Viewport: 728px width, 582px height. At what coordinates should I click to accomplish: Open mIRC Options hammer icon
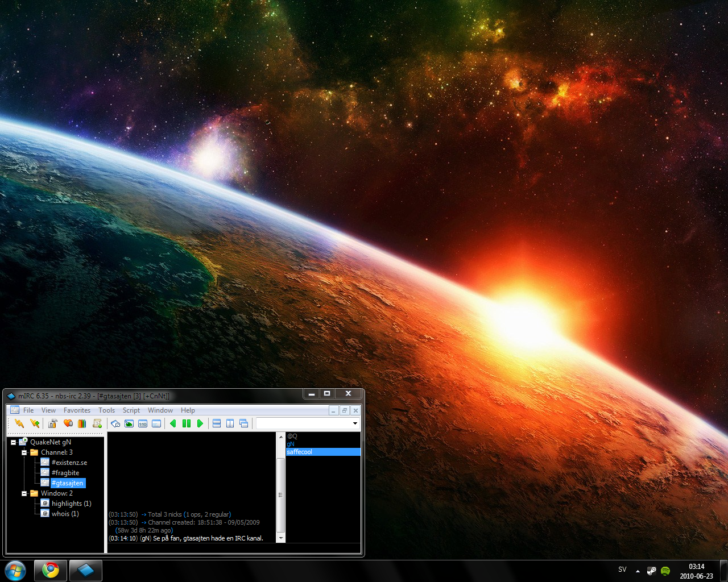(x=53, y=423)
